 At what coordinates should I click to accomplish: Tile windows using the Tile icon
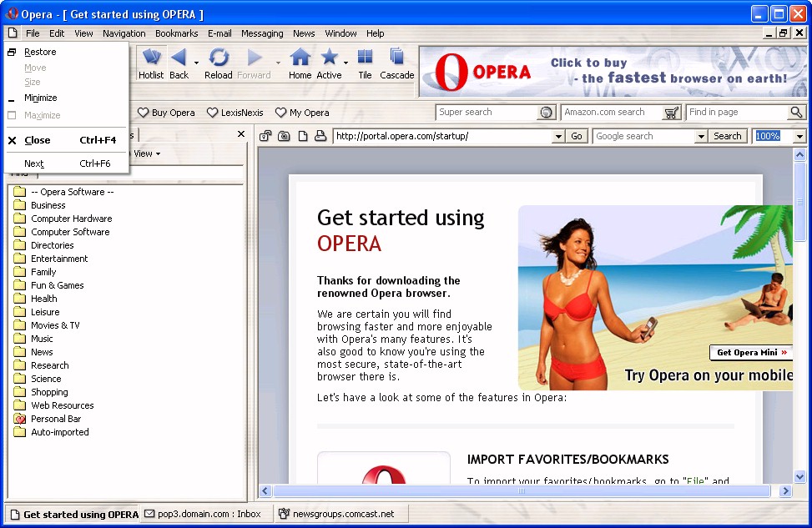point(365,57)
